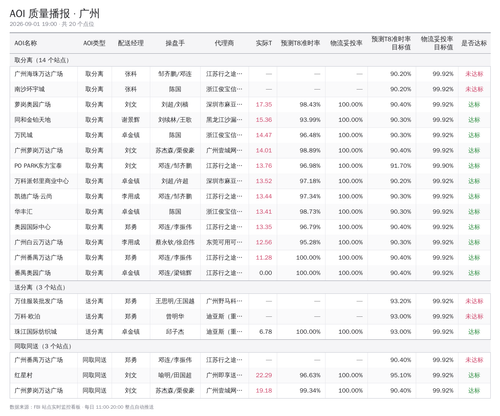Click the target value '91.70%'
This screenshot has height=416, width=500.
click(401, 166)
